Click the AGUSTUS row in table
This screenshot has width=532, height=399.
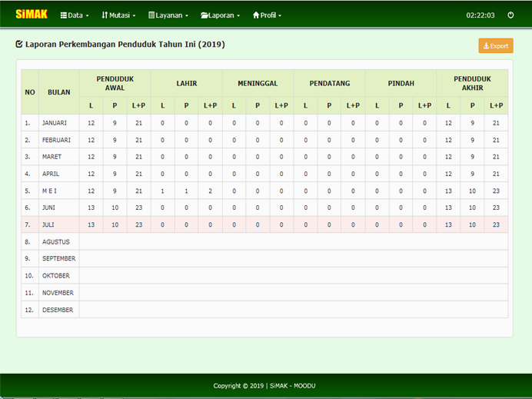(56, 241)
